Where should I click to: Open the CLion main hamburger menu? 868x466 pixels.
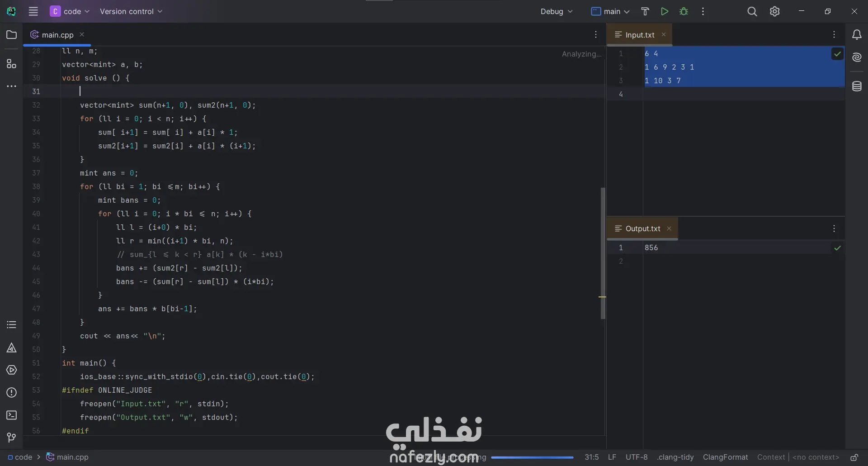33,11
